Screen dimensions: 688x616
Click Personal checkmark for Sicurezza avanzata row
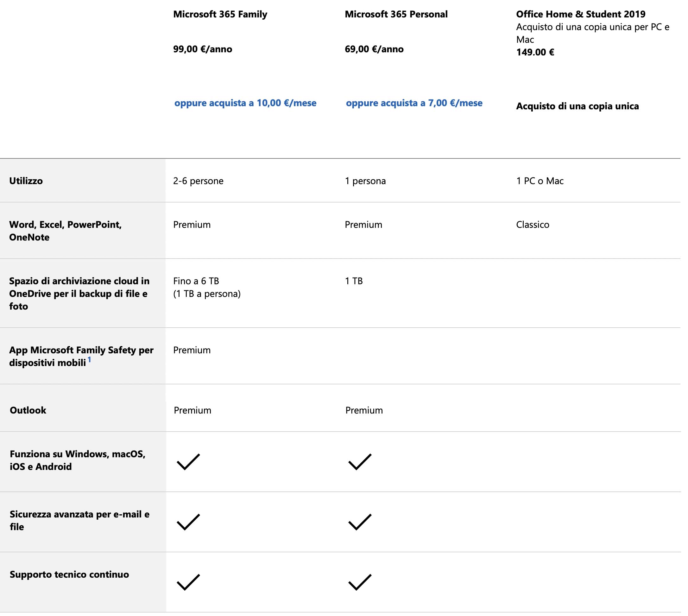(360, 522)
